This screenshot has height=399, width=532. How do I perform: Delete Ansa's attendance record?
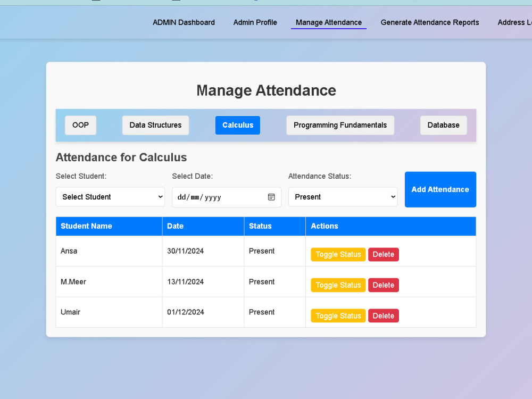(x=384, y=254)
